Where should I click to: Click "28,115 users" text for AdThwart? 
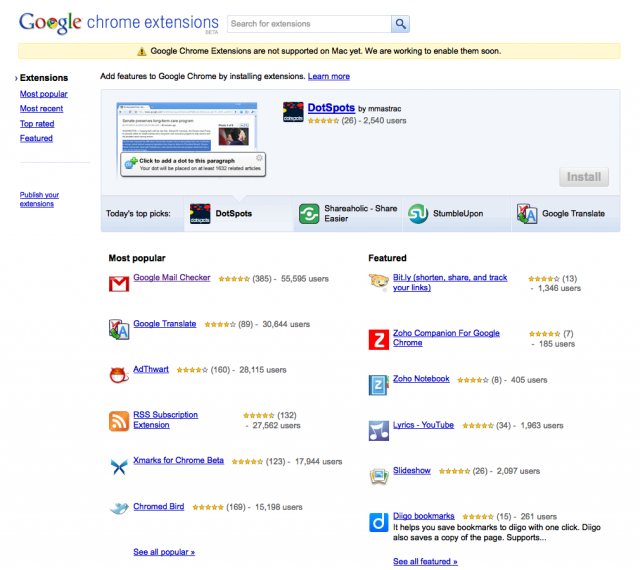click(x=263, y=370)
